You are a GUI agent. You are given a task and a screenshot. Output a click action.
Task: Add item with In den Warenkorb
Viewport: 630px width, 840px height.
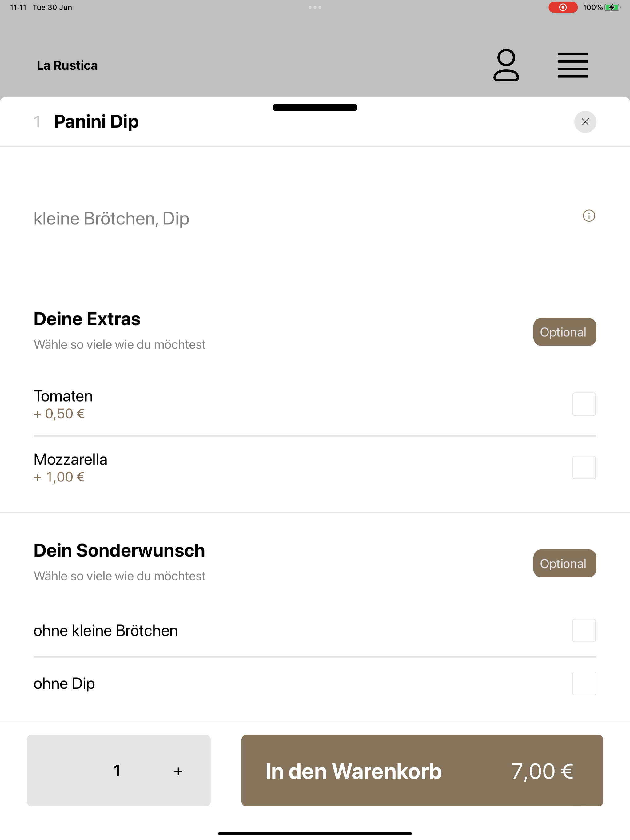tap(422, 771)
